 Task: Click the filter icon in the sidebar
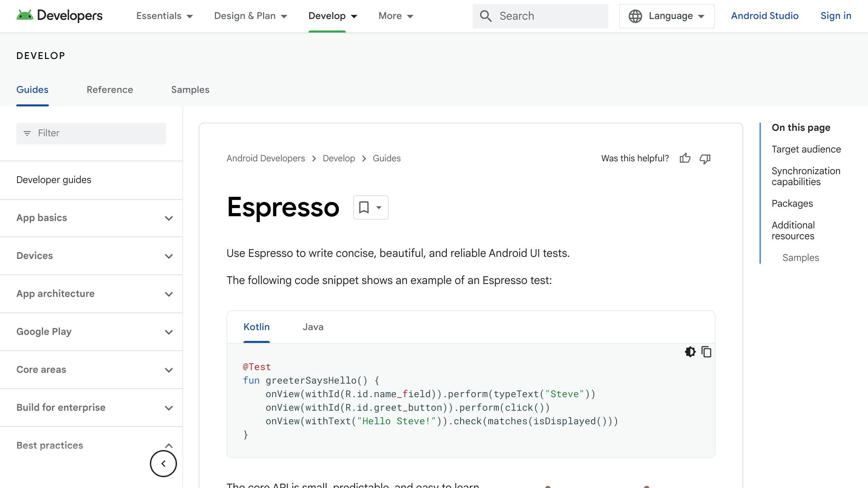click(x=27, y=133)
